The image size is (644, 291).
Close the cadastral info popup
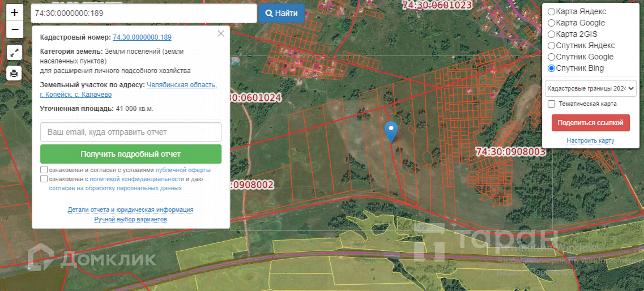221,33
